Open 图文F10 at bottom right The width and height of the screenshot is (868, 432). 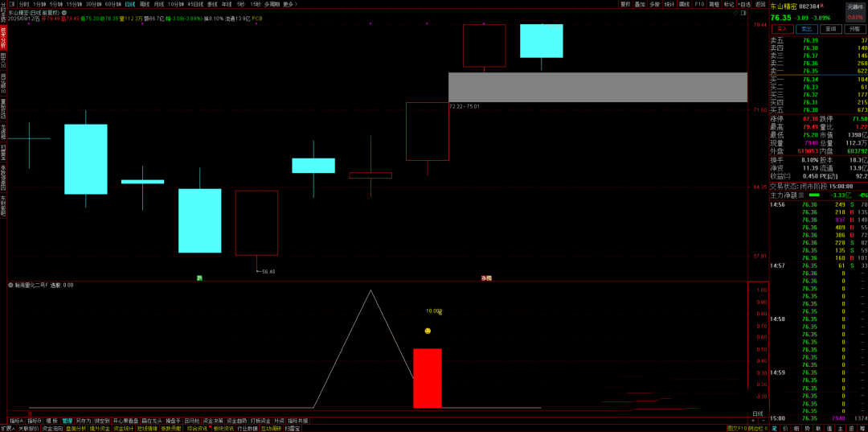[737, 428]
